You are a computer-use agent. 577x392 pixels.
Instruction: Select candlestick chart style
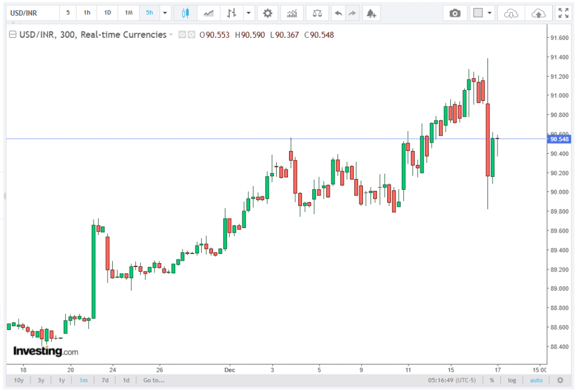pyautogui.click(x=185, y=12)
